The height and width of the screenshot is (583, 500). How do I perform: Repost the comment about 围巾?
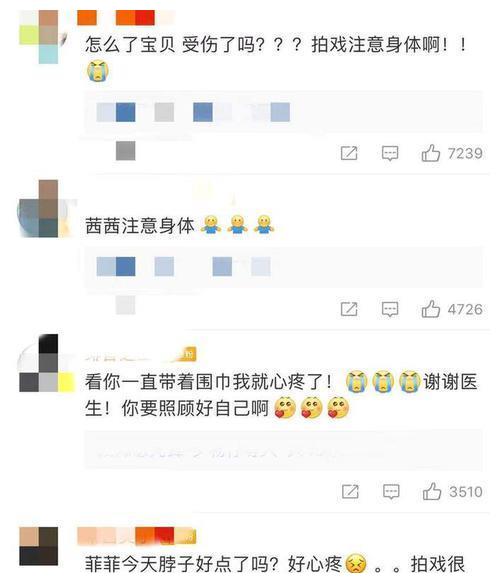click(350, 492)
